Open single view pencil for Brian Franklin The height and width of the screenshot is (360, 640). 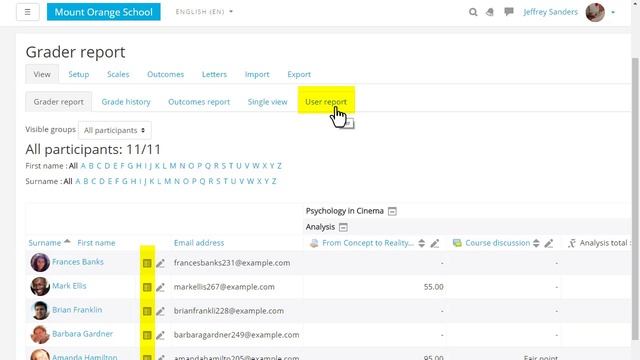click(160, 311)
